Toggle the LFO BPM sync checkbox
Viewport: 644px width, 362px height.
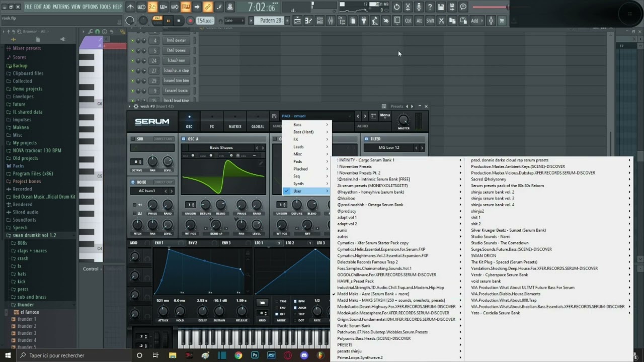pos(296,301)
